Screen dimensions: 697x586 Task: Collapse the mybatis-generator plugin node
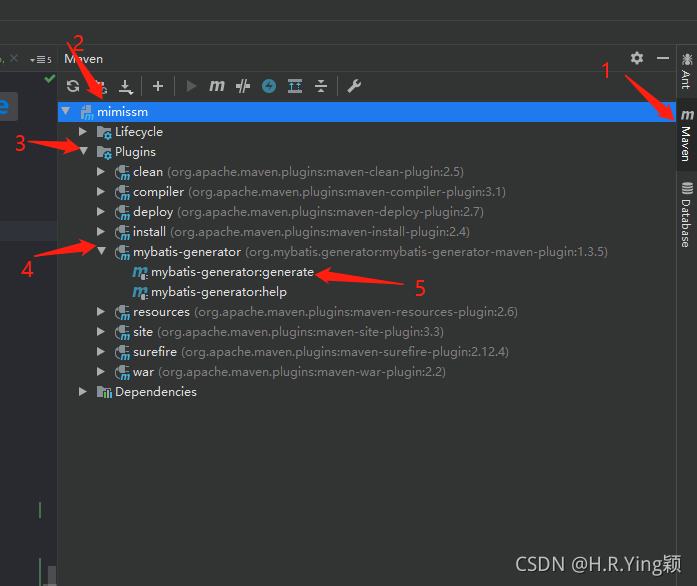point(101,251)
